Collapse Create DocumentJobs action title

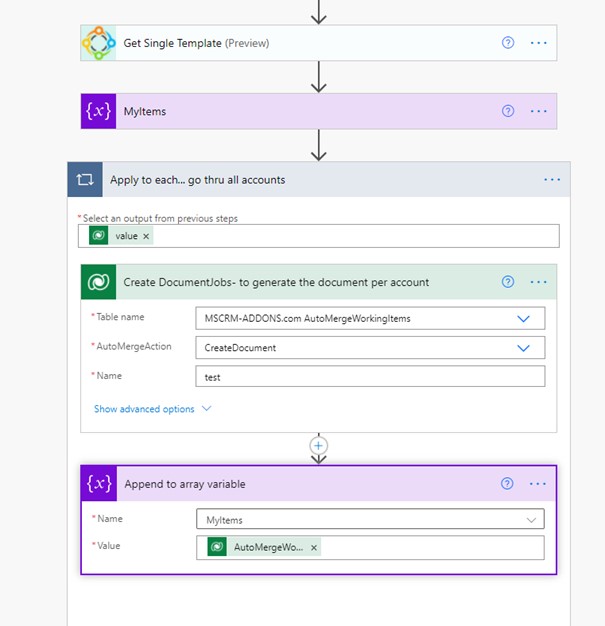(276, 282)
